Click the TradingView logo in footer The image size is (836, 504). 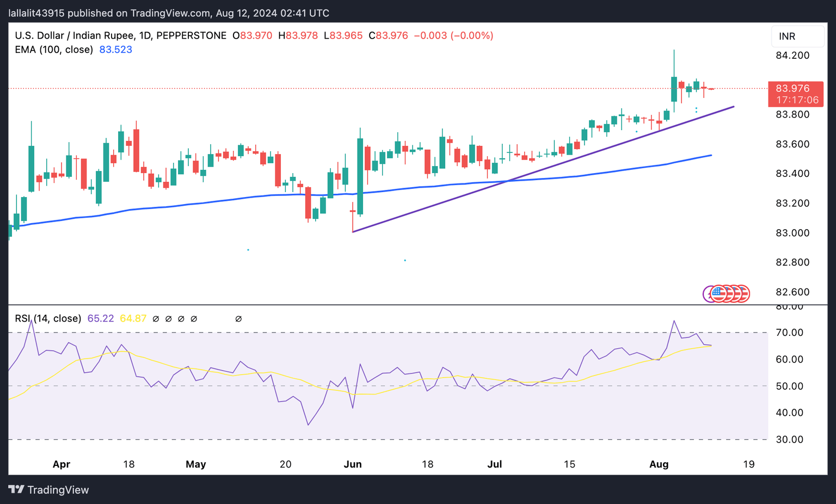pyautogui.click(x=48, y=490)
